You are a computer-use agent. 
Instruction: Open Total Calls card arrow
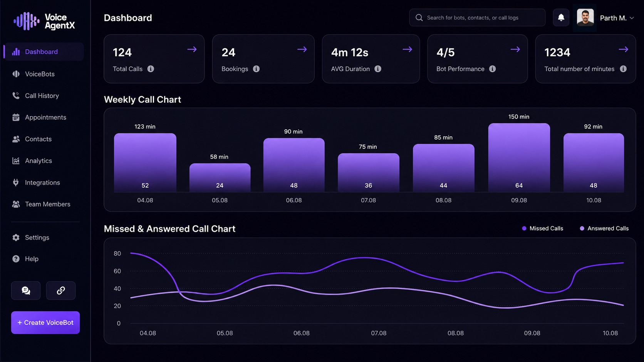[x=192, y=49]
